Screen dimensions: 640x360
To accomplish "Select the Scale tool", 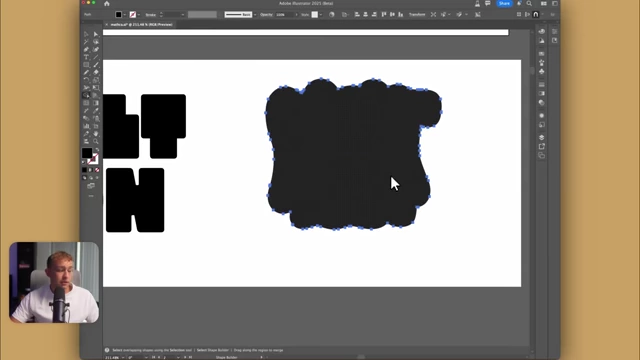I will pyautogui.click(x=96, y=80).
